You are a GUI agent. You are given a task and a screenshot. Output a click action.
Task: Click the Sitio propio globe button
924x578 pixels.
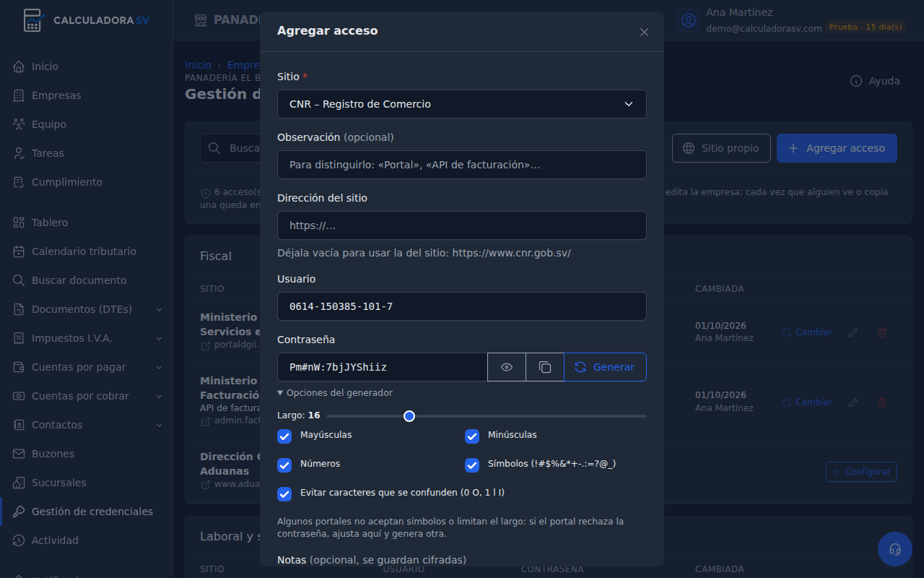(721, 148)
